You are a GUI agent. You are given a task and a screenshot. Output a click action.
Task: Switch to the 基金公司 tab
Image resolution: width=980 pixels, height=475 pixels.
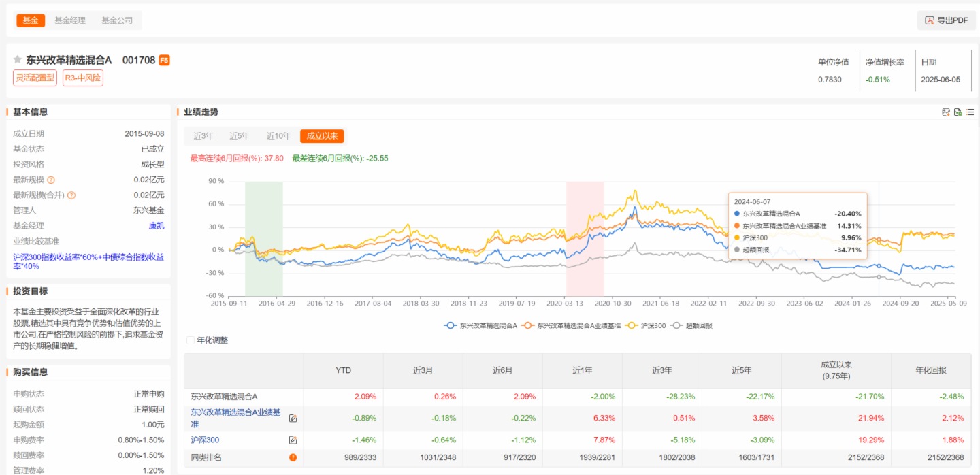tap(117, 20)
